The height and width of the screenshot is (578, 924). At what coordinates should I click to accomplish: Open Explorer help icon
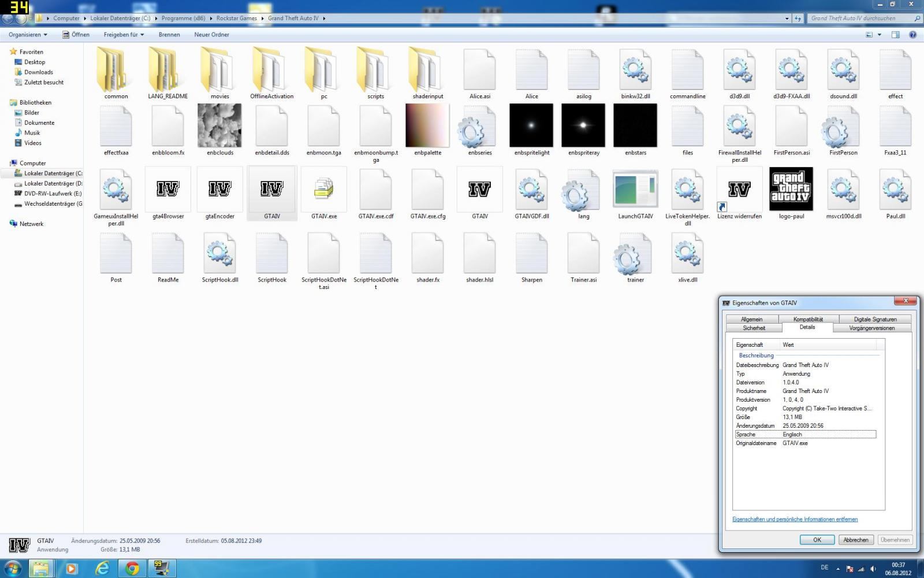[x=912, y=35]
